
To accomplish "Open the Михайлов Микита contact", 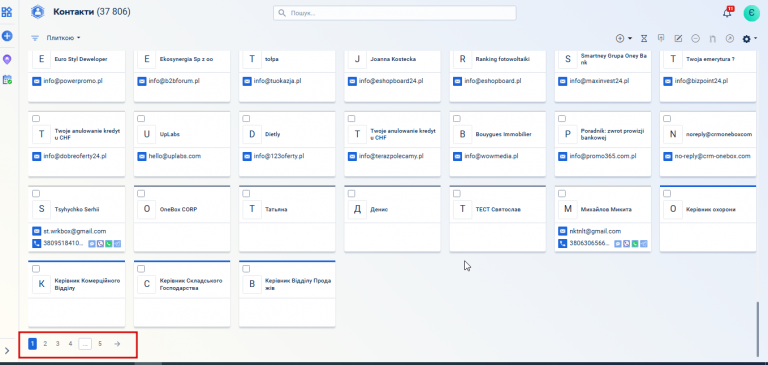I will tap(607, 209).
